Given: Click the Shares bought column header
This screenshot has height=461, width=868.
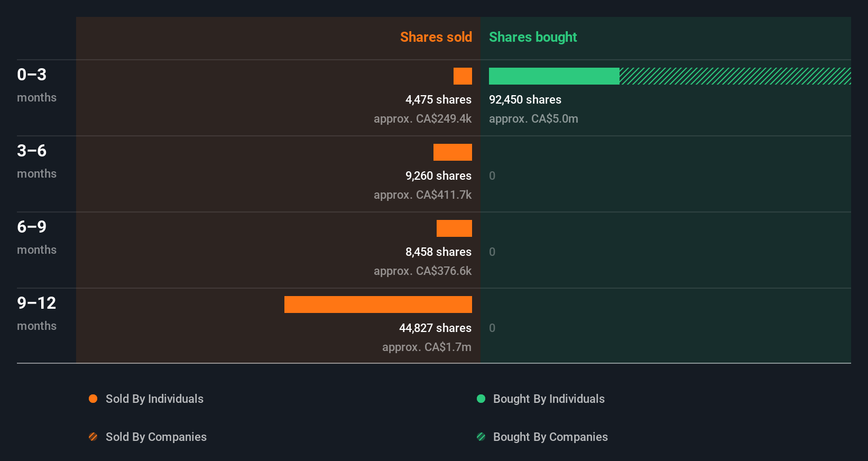Looking at the screenshot, I should click(533, 37).
